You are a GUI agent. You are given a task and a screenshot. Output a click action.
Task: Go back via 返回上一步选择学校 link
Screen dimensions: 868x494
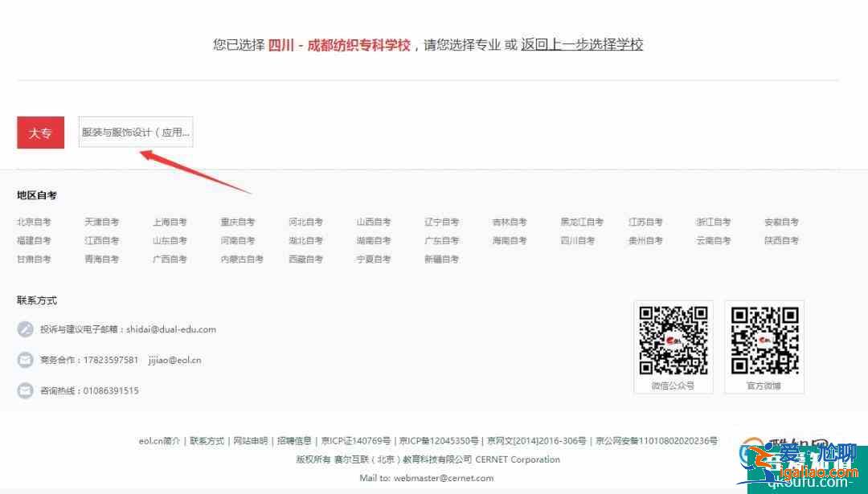tap(582, 45)
